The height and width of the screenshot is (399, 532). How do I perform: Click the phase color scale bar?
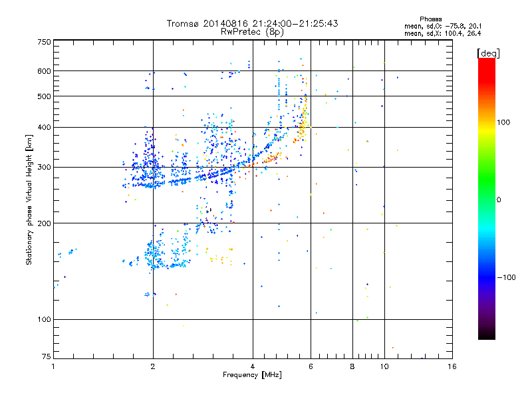pyautogui.click(x=487, y=198)
